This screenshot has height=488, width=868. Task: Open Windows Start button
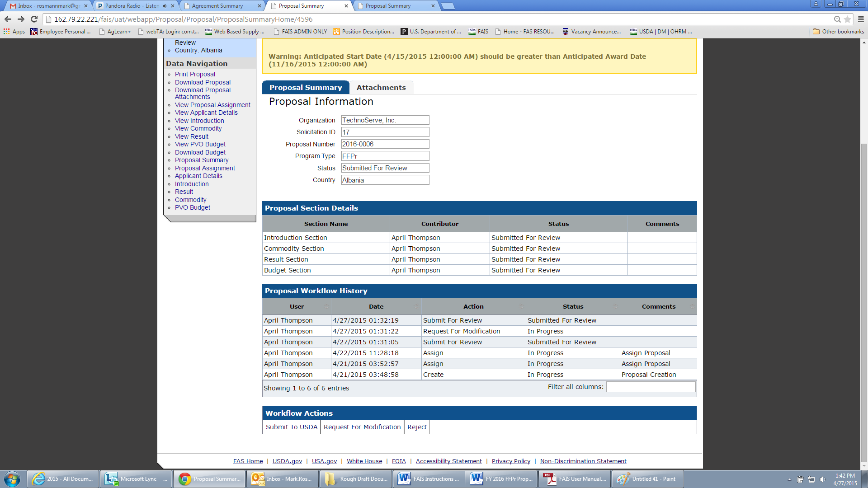click(x=12, y=479)
